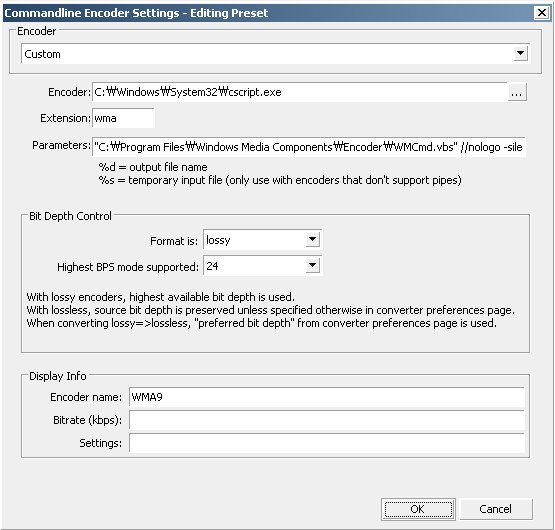Image resolution: width=555 pixels, height=530 pixels.
Task: Expand the Encoder preset dropdown arrow
Action: pyautogui.click(x=520, y=53)
